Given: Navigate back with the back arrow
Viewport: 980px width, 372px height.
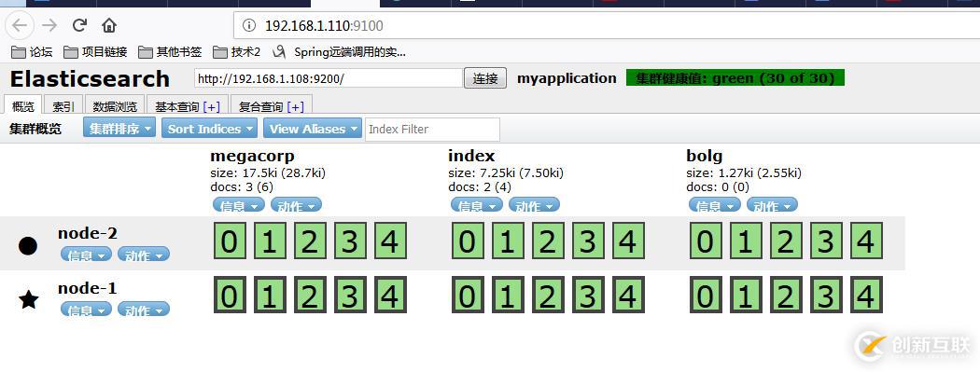Looking at the screenshot, I should point(20,25).
